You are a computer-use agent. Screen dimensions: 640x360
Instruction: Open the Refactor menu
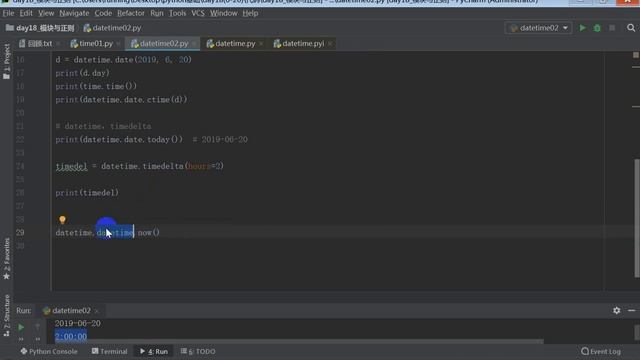coord(131,13)
